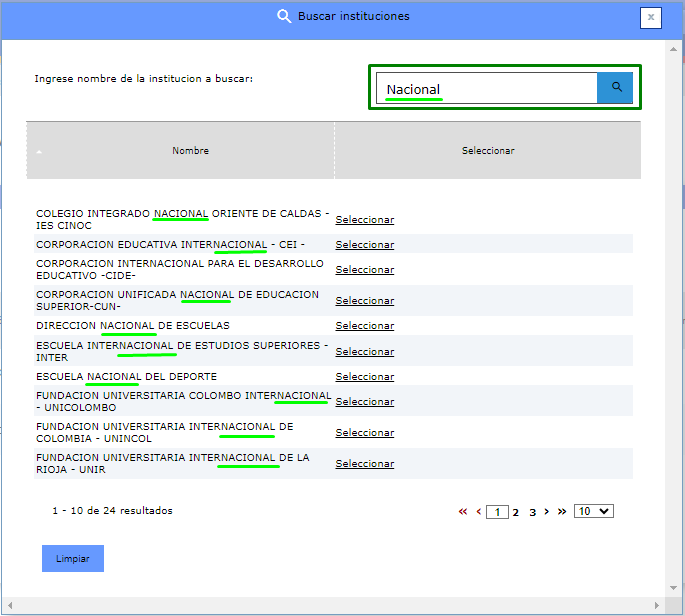685x616 pixels.
Task: Open the rows-per-page dropdown showing 10
Action: (x=593, y=511)
